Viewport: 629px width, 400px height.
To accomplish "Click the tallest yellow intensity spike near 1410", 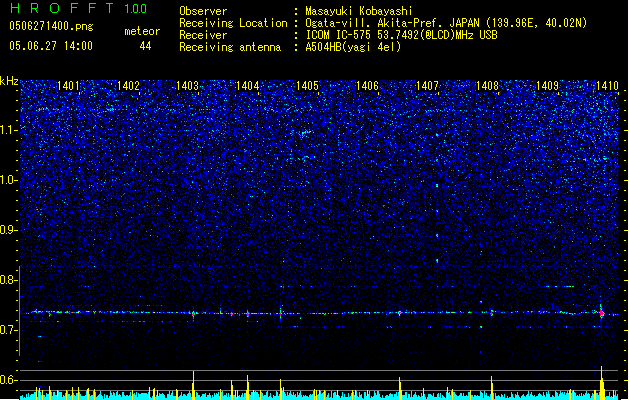I will click(601, 382).
